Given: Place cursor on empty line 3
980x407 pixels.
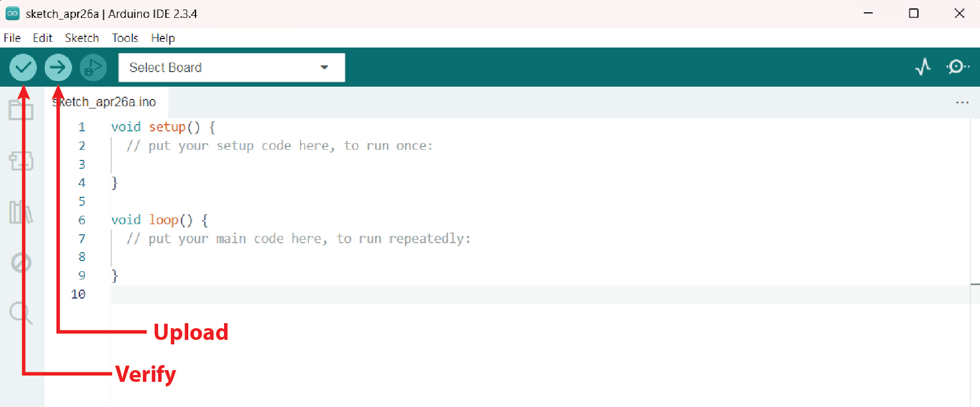Looking at the screenshot, I should 540,164.
